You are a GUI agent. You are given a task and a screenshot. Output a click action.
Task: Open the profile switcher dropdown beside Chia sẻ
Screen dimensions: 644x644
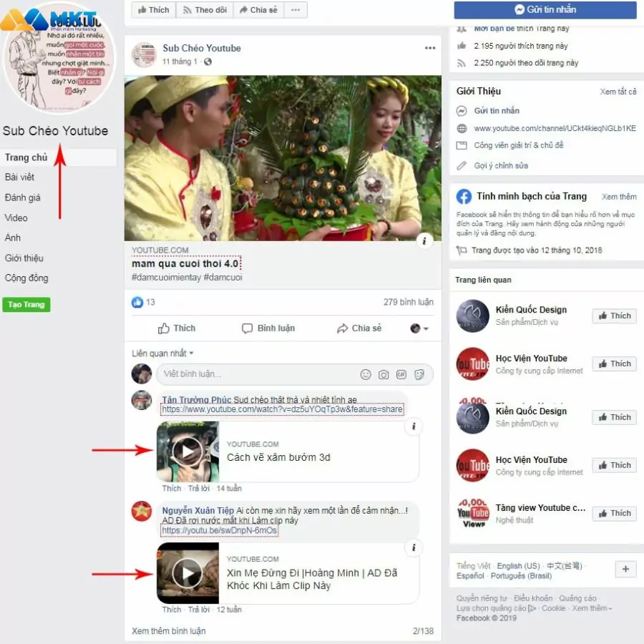(x=419, y=328)
